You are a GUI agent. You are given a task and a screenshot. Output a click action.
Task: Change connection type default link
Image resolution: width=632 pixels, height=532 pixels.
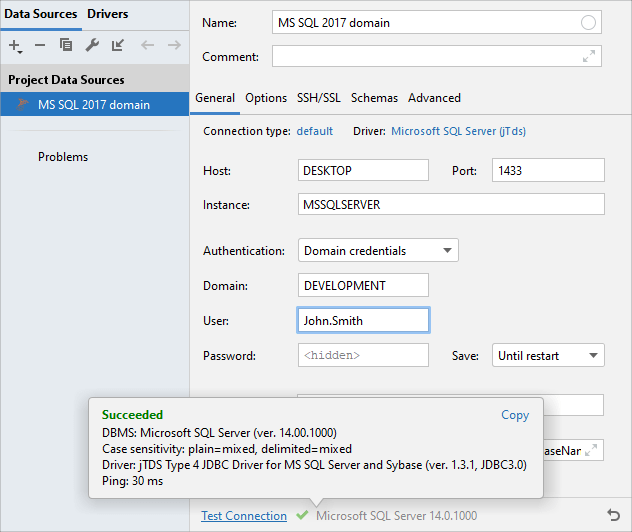[x=314, y=131]
